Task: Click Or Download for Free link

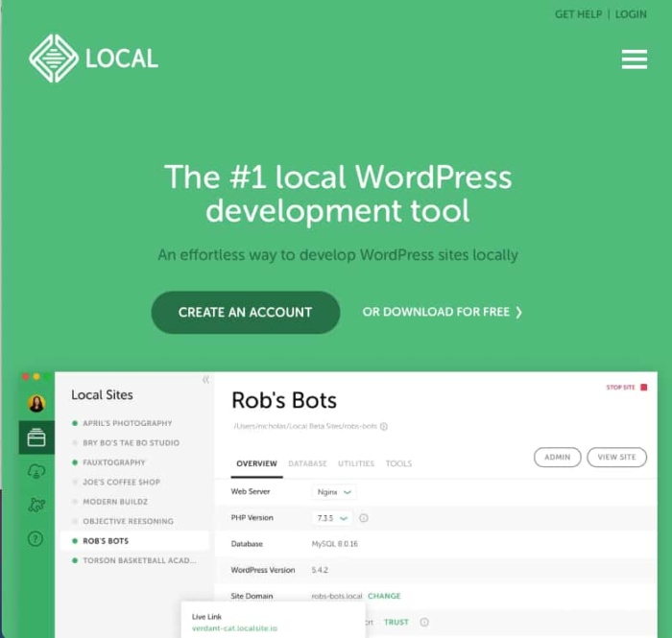Action: click(443, 312)
